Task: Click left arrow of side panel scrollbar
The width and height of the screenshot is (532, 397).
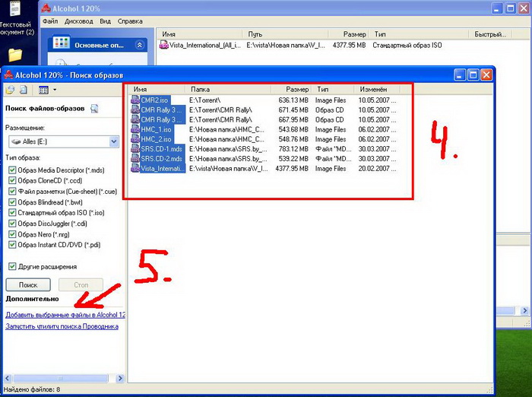Action: tap(8, 378)
